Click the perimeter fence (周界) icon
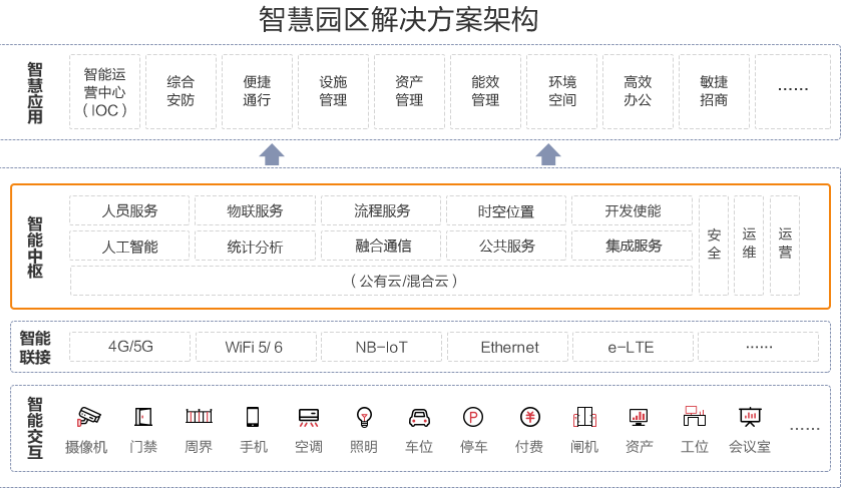Image resolution: width=842 pixels, height=489 pixels. pos(198,416)
